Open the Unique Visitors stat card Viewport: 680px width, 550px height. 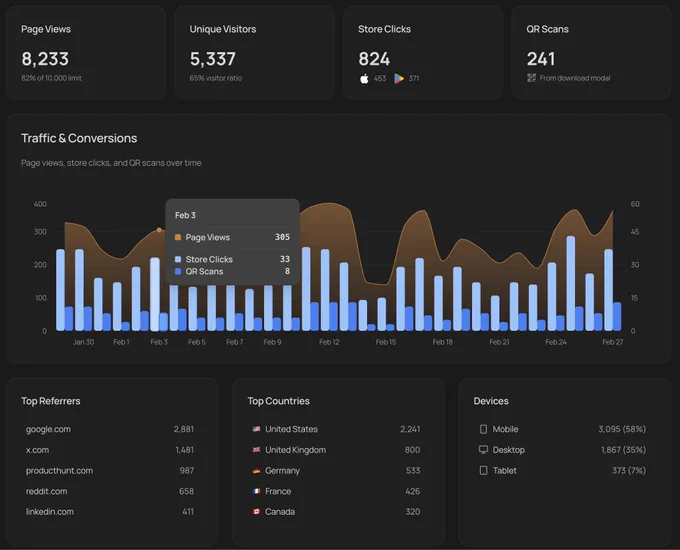(x=254, y=52)
